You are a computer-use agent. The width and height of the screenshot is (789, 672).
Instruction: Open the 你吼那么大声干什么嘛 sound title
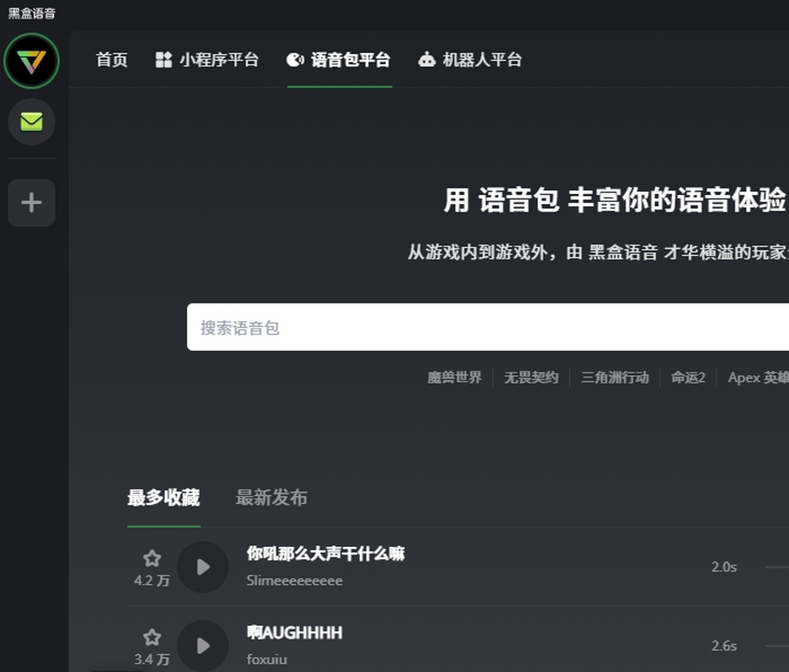[x=325, y=554]
